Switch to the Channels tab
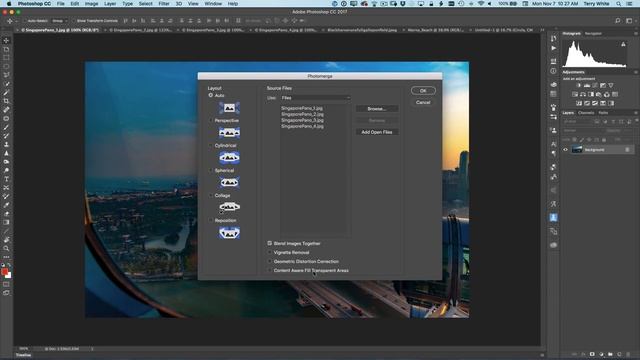 586,113
